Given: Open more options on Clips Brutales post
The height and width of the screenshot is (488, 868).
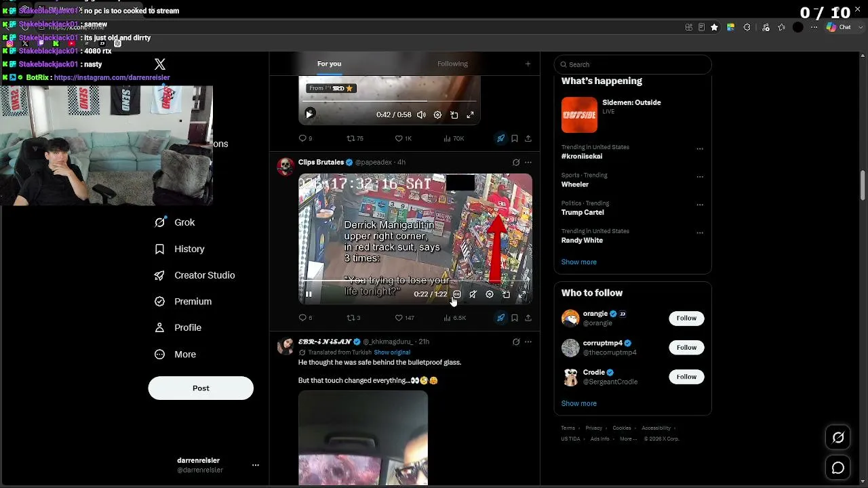Looking at the screenshot, I should [x=528, y=163].
